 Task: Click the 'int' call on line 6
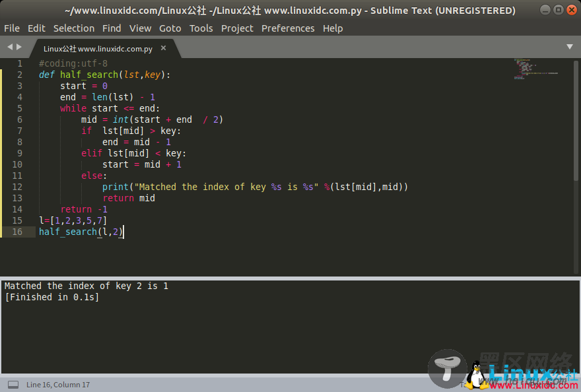tap(120, 119)
